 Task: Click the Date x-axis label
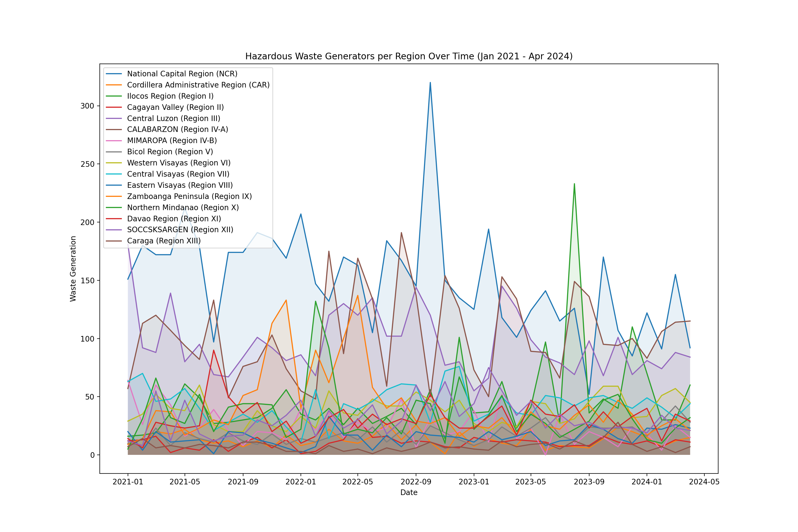[409, 492]
